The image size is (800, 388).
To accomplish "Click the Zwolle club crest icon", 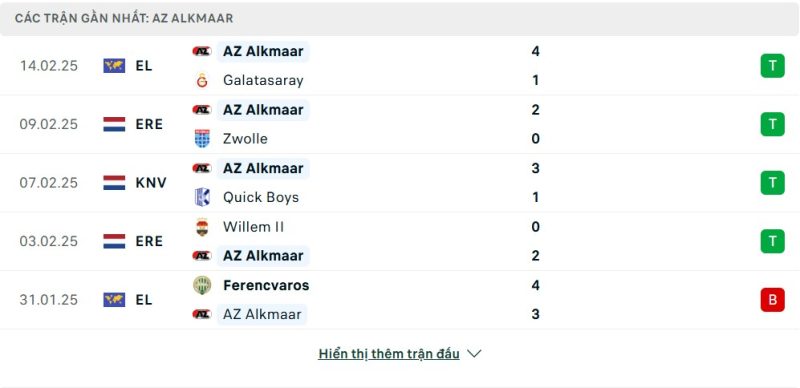I will point(202,139).
